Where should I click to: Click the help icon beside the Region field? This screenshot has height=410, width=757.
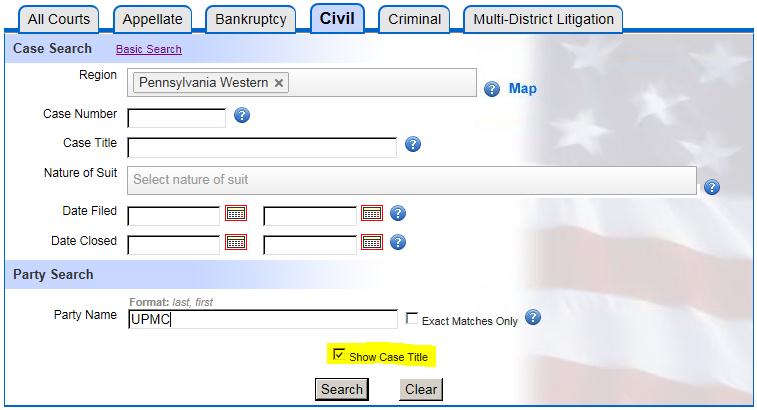[492, 89]
